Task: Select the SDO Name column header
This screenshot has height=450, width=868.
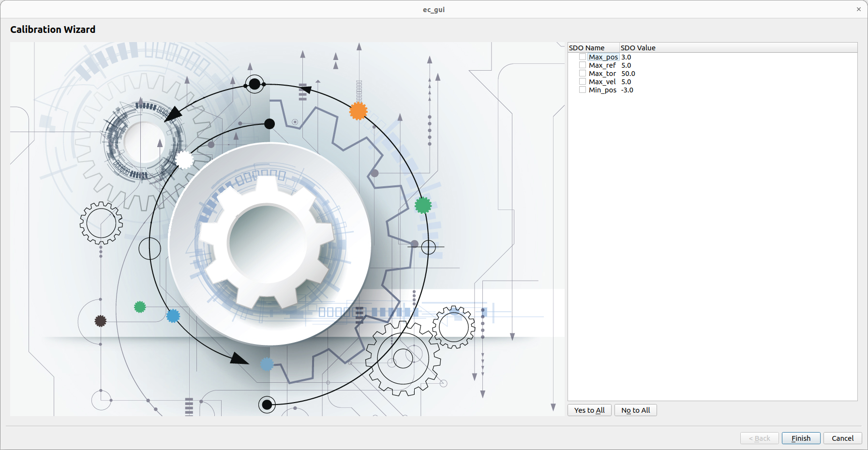Action: [x=594, y=48]
